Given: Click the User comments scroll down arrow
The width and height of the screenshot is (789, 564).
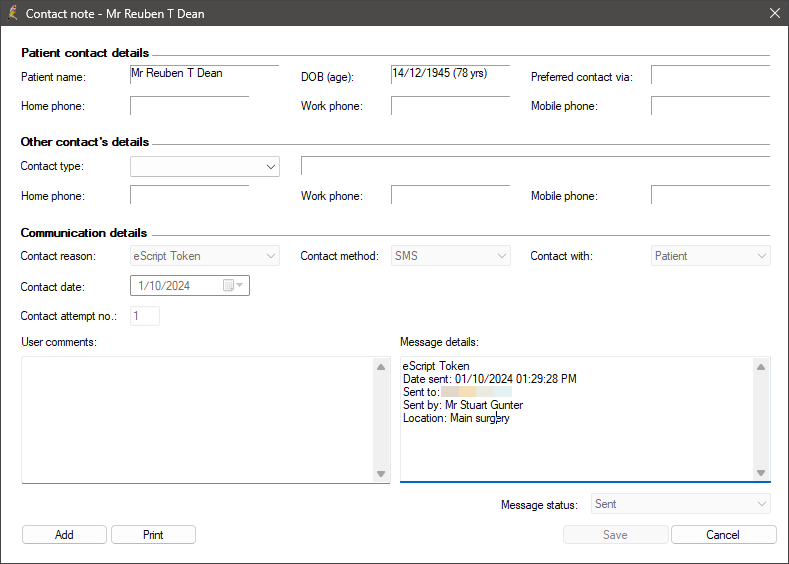Looking at the screenshot, I should click(381, 473).
